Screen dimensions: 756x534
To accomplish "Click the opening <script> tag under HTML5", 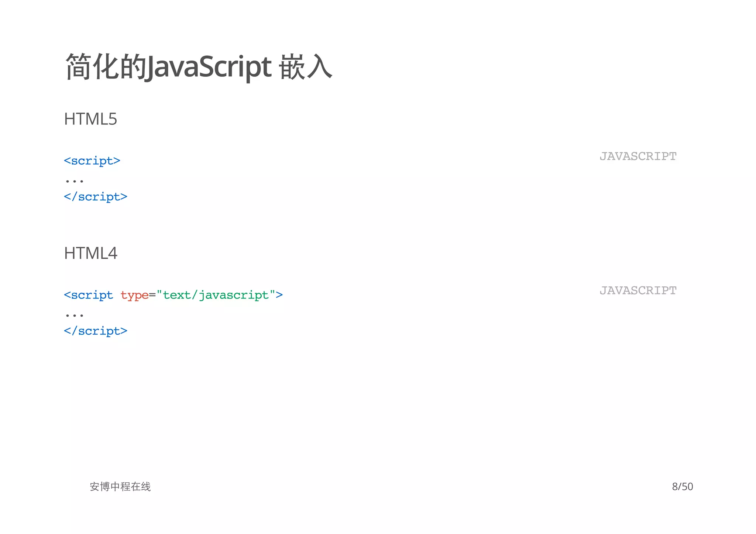I will point(92,161).
